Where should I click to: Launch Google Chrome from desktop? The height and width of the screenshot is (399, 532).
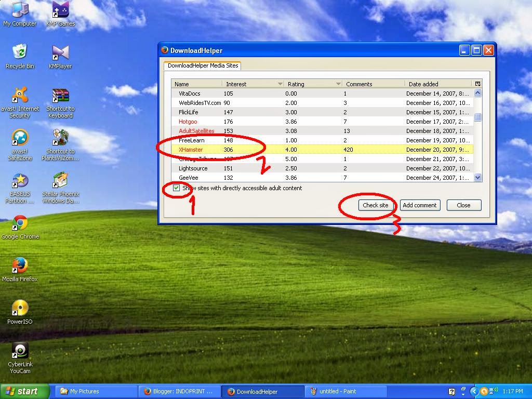coord(20,228)
